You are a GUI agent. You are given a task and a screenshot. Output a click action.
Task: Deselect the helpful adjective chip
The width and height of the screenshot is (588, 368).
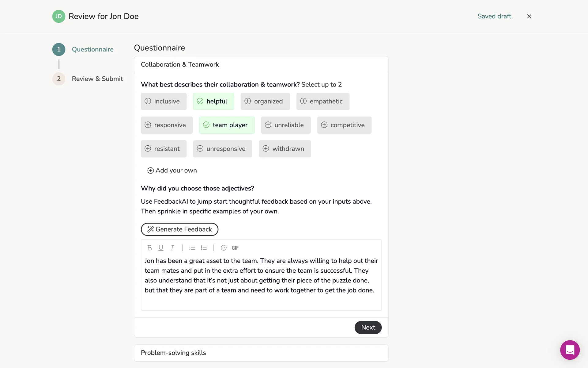(x=213, y=101)
